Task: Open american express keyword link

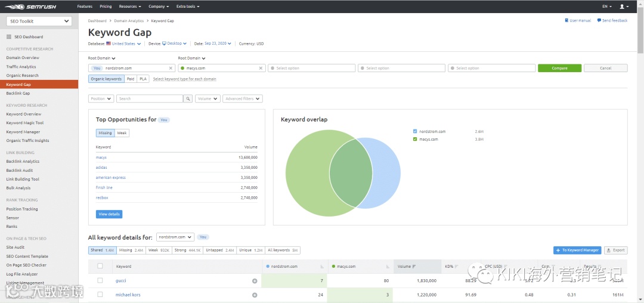Action: 111,177
